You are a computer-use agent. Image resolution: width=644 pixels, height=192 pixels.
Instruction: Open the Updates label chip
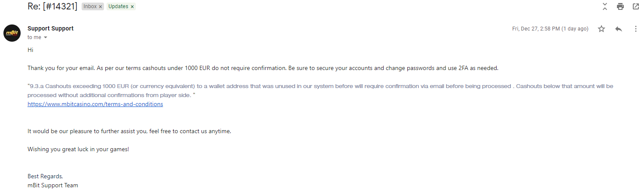tap(118, 7)
